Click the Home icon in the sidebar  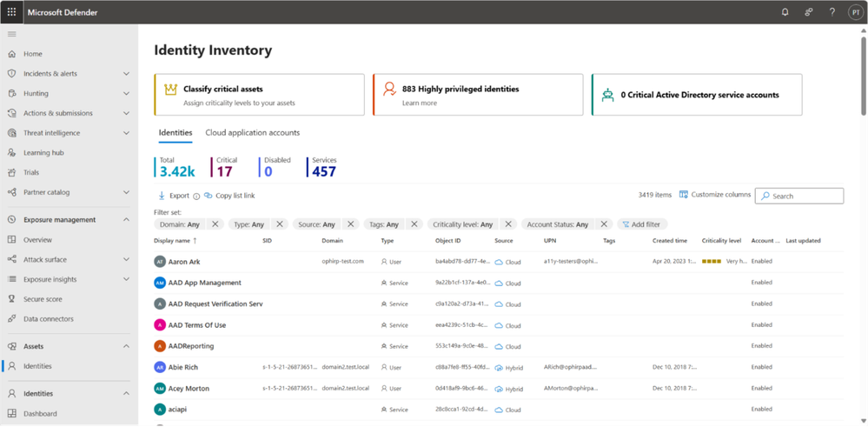click(11, 54)
